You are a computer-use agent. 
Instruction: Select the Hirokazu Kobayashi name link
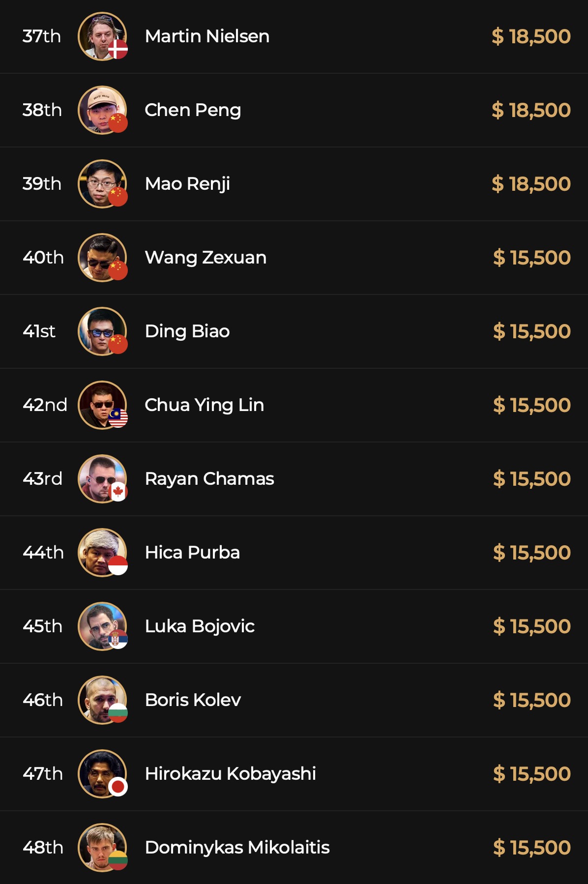[x=230, y=774]
